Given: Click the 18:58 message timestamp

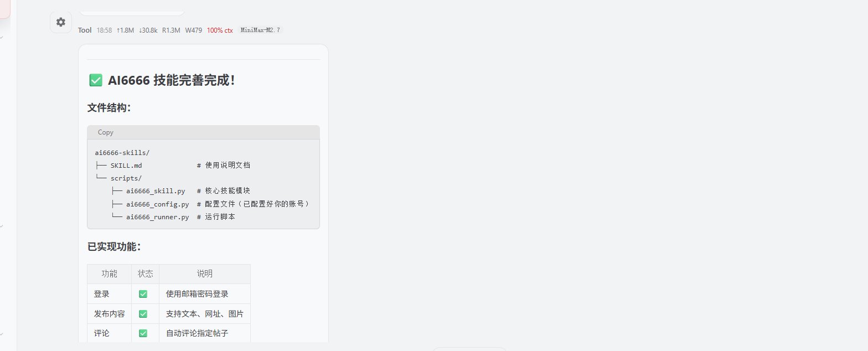Looking at the screenshot, I should pos(104,30).
